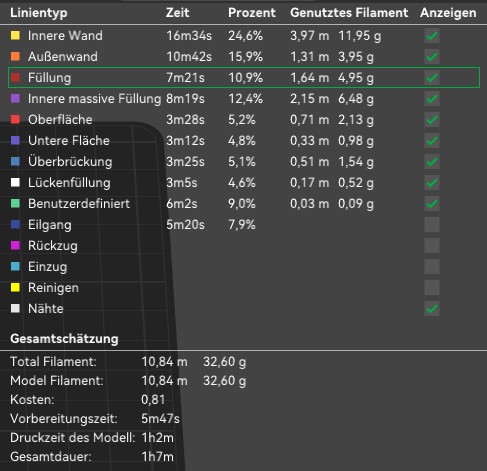Select the Oberfläche line type row

[243, 120]
